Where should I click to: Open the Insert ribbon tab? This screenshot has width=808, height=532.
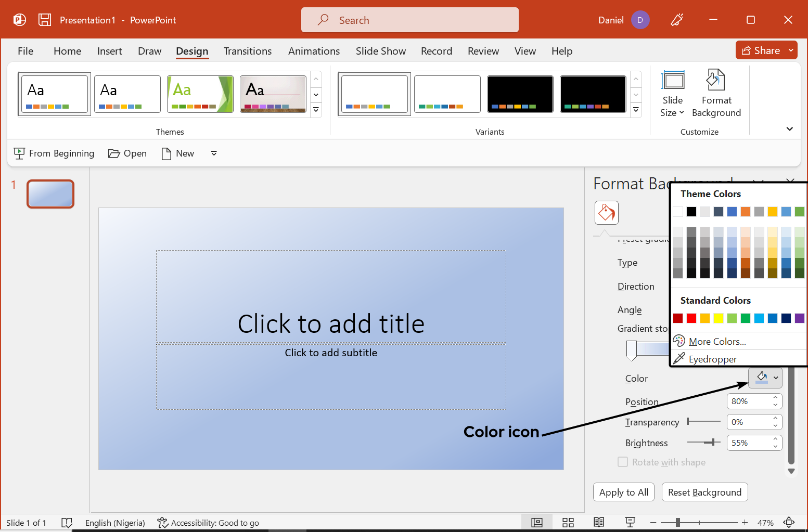(x=109, y=51)
